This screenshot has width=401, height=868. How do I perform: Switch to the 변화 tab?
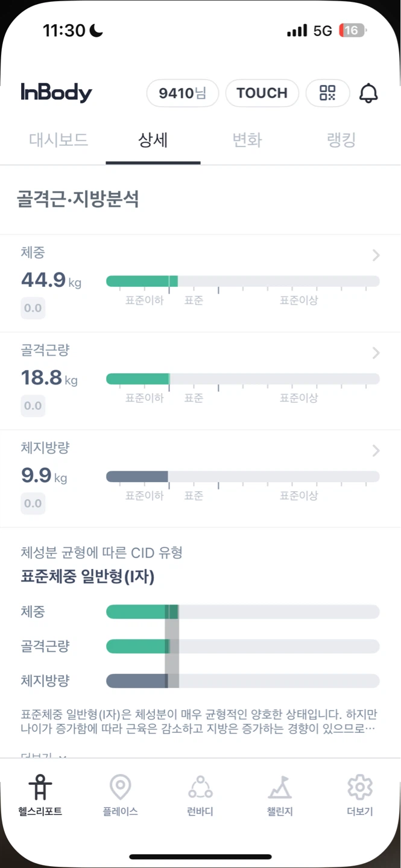(x=247, y=140)
